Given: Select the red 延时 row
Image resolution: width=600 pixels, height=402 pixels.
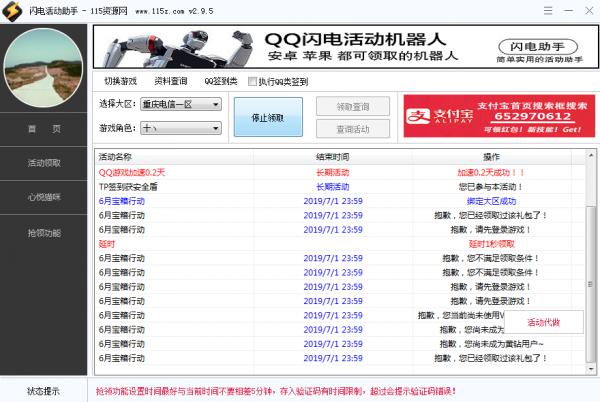Looking at the screenshot, I should [340, 244].
